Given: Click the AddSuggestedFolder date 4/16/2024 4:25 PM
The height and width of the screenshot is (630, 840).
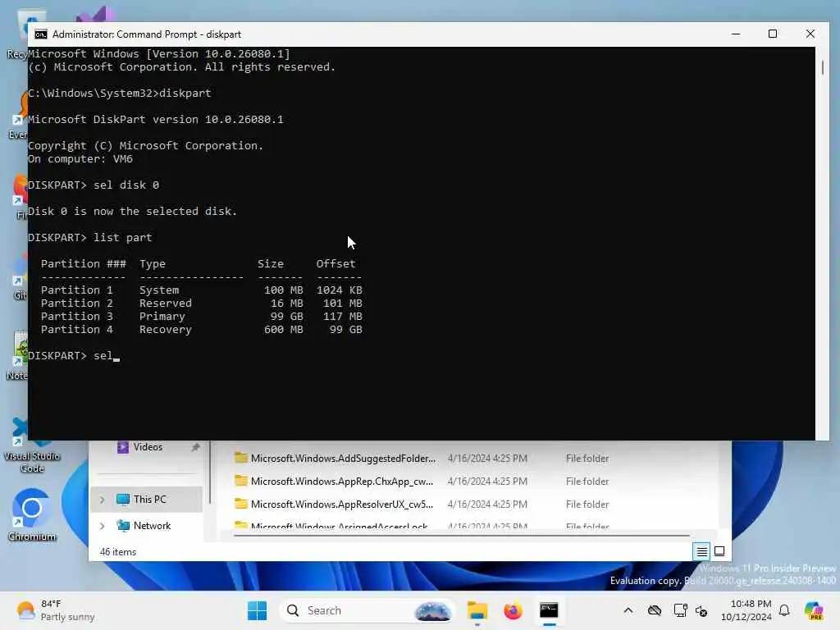Looking at the screenshot, I should tap(487, 458).
